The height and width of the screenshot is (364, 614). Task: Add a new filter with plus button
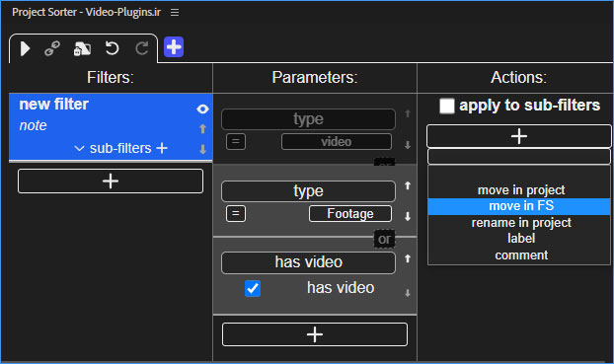tap(111, 182)
